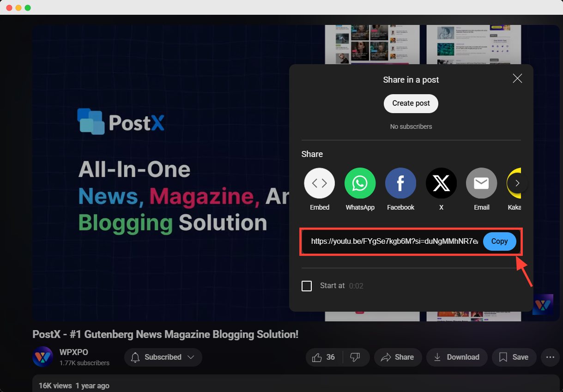Viewport: 563px width, 392px height.
Task: Open the Share button below the video
Action: (397, 357)
